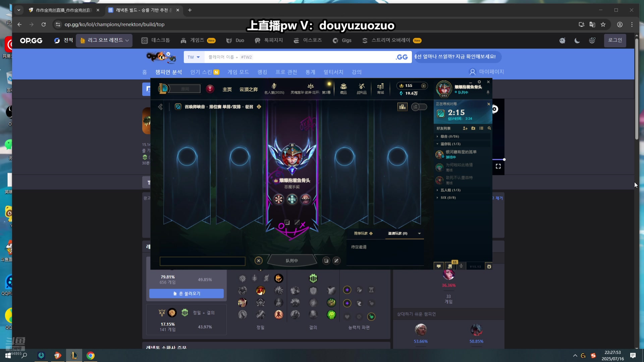Screen dimensions: 644x362
Task: Bookmark this page with the star icon
Action: click(603, 24)
